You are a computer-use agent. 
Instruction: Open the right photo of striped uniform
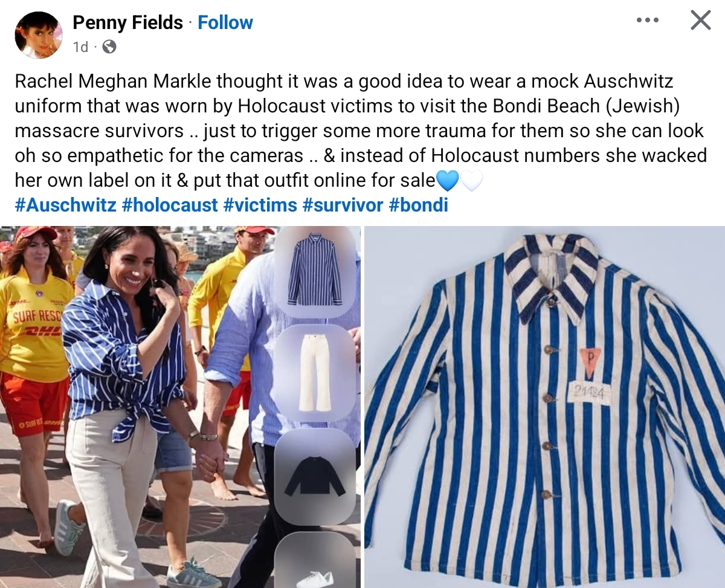(x=544, y=407)
